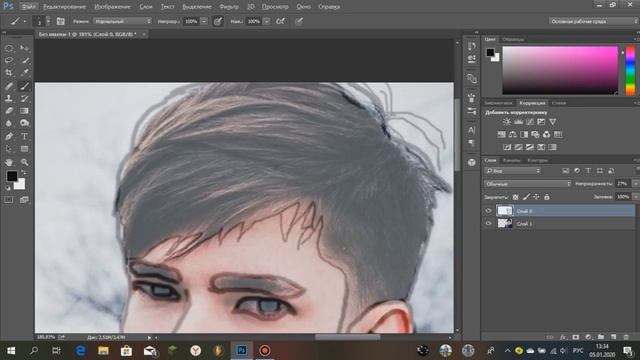Switch to the Образцы tab
The height and width of the screenshot is (360, 640).
(x=513, y=40)
